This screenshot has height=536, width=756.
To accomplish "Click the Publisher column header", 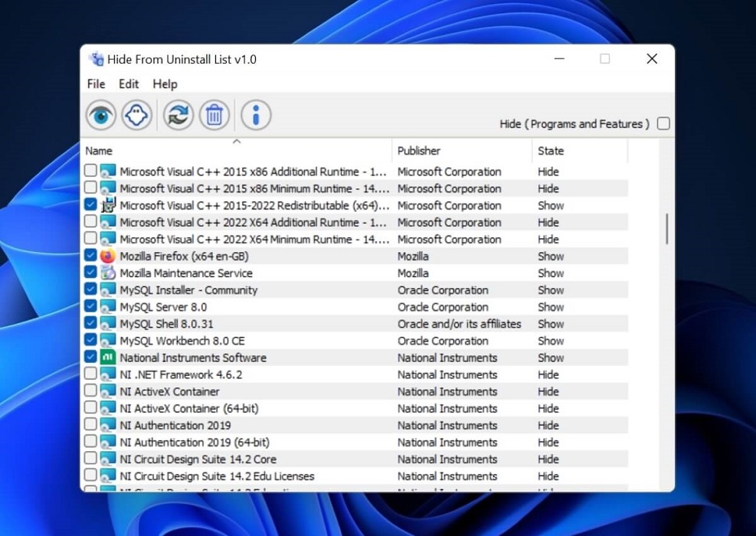I will [420, 151].
